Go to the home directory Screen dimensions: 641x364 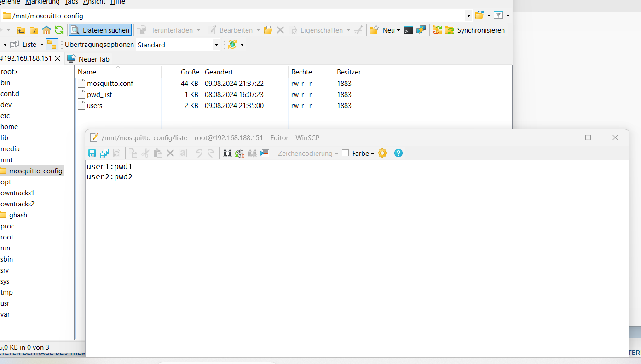pos(46,30)
